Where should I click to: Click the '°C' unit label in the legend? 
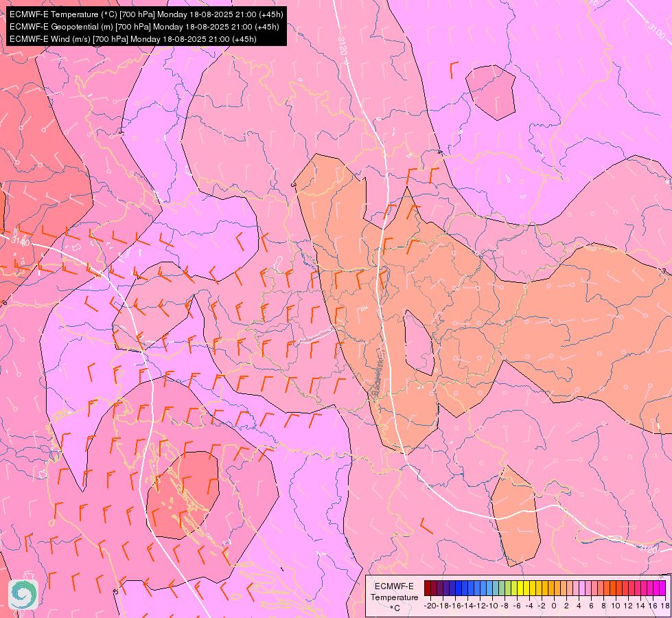395,608
